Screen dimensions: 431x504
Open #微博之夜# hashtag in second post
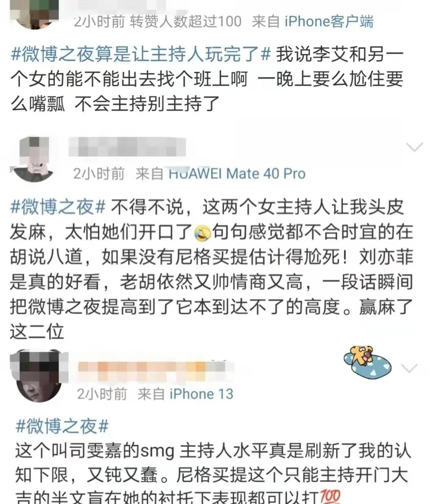click(x=58, y=207)
